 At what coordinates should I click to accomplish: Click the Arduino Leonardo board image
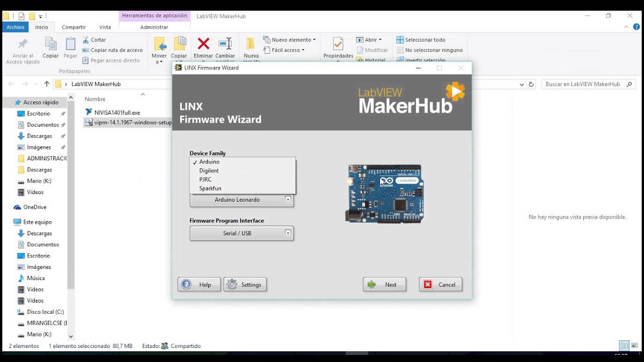pyautogui.click(x=385, y=194)
